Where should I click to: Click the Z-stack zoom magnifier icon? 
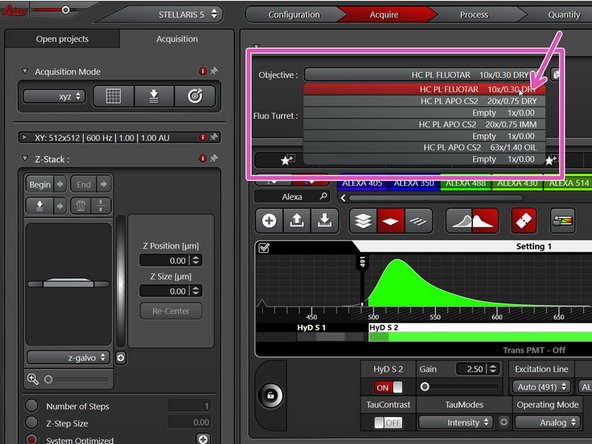coord(33,379)
